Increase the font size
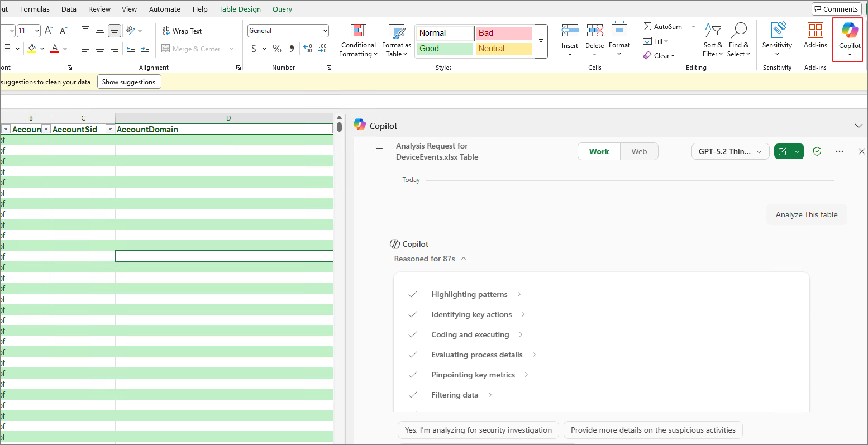The image size is (868, 445). (49, 31)
